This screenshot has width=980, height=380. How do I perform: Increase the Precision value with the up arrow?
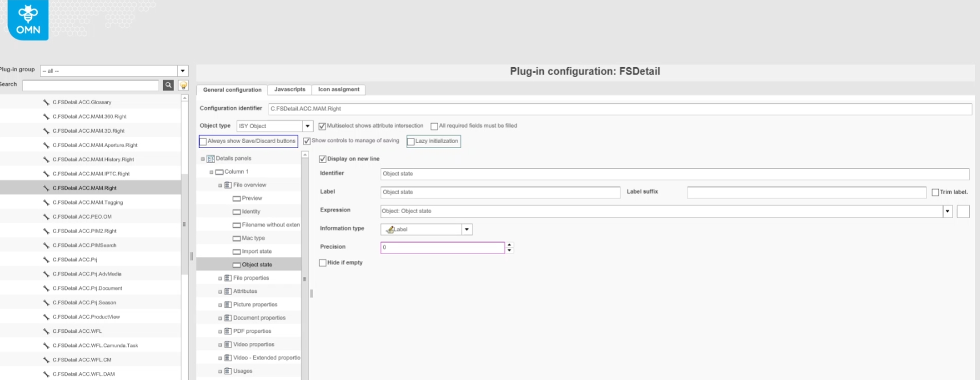click(509, 245)
